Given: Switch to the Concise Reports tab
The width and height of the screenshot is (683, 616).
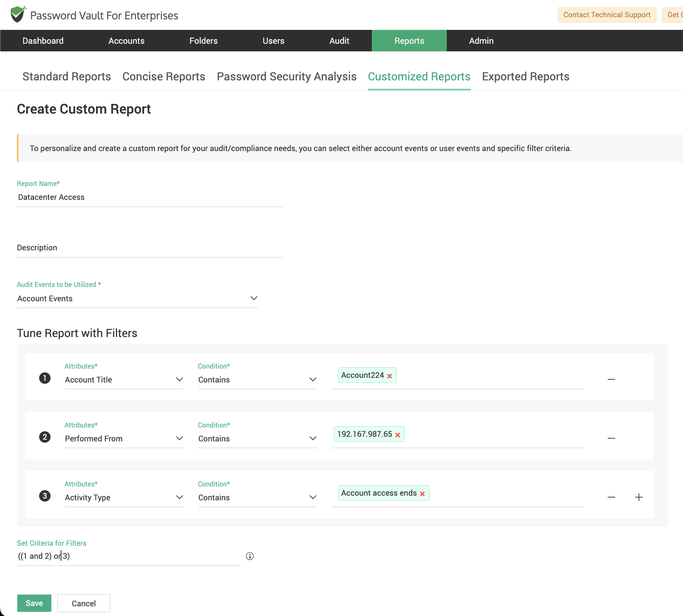Looking at the screenshot, I should [164, 77].
